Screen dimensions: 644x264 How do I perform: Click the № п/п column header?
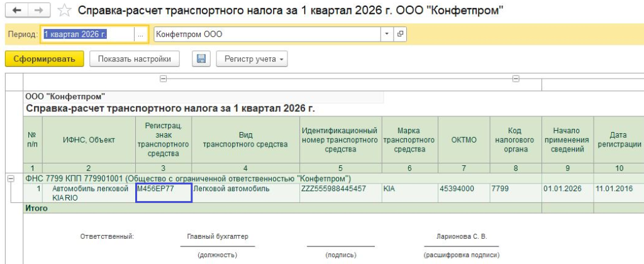pyautogui.click(x=33, y=140)
